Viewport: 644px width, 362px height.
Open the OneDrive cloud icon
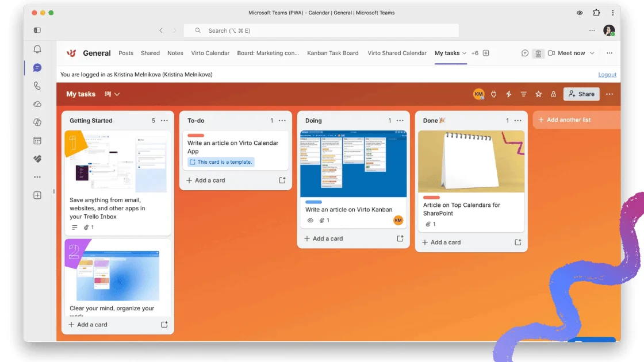pyautogui.click(x=37, y=104)
